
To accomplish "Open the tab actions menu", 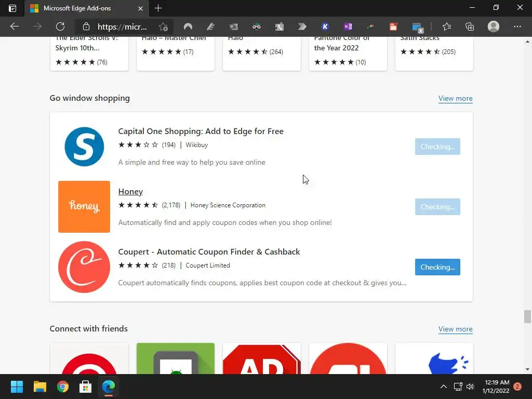I will point(12,8).
